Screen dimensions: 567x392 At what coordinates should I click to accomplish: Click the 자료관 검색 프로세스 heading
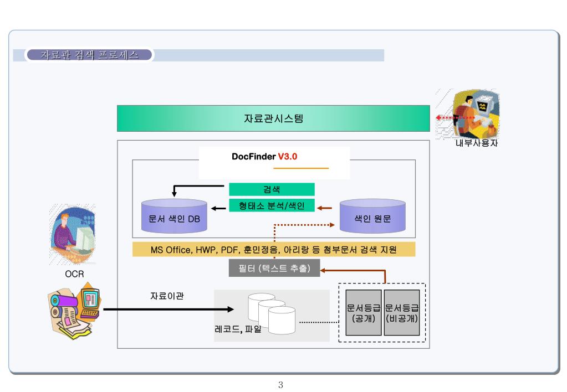(x=90, y=55)
